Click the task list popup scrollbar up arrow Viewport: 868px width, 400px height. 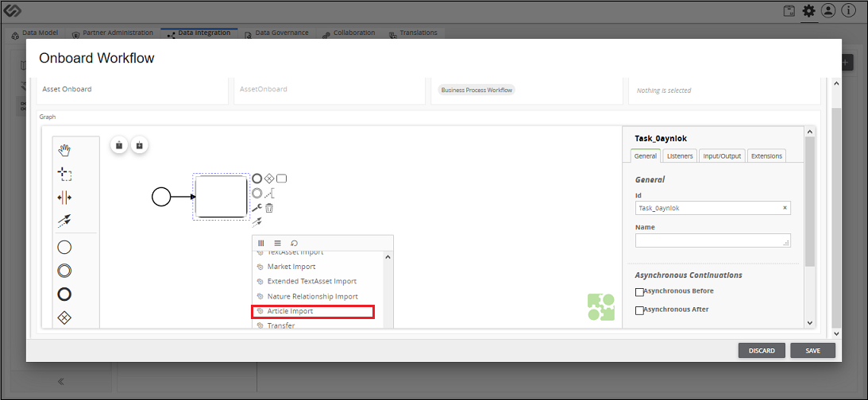(388, 256)
